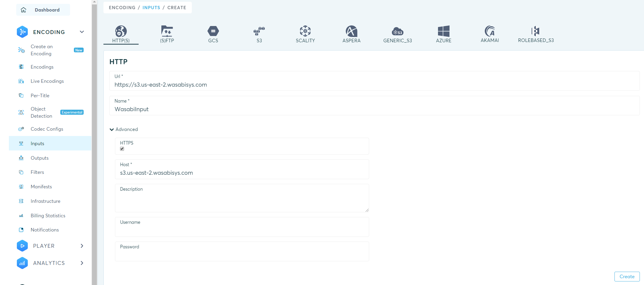Click the Infrastructure sidebar icon
The height and width of the screenshot is (285, 644).
[x=21, y=201]
